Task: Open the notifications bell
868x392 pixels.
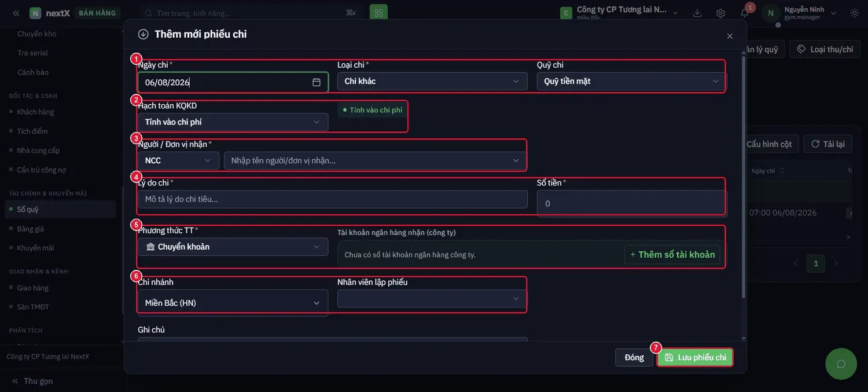Action: pos(744,13)
